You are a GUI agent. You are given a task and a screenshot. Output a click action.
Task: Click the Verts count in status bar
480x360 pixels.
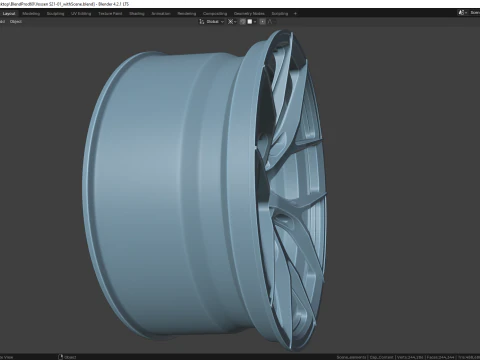pos(411,357)
